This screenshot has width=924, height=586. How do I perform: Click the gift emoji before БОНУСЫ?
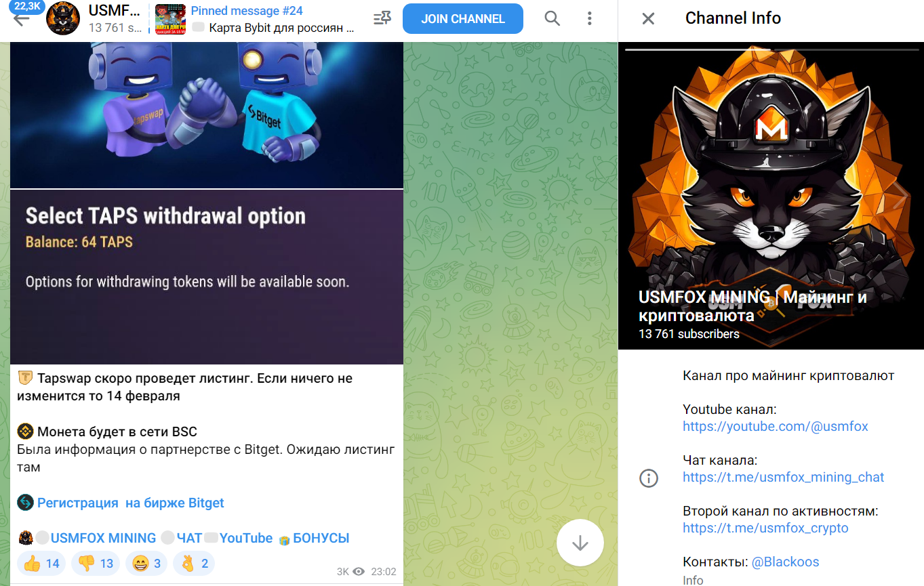click(x=284, y=539)
